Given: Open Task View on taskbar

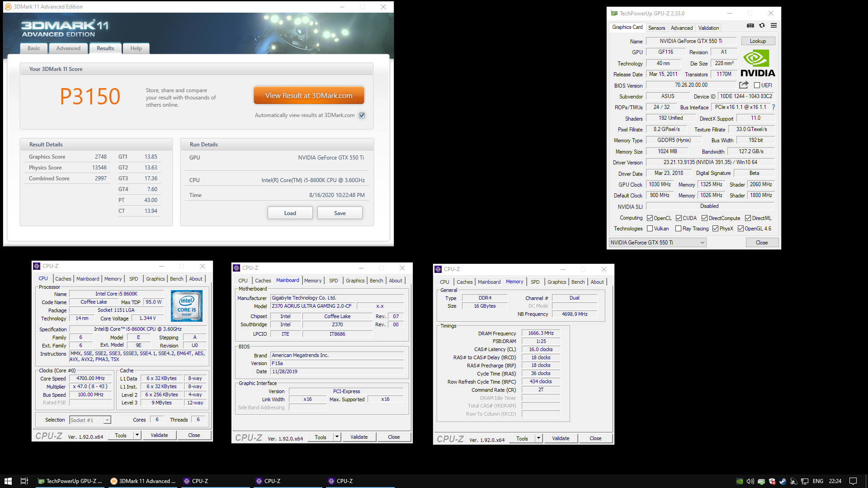Looking at the screenshot, I should [x=24, y=481].
